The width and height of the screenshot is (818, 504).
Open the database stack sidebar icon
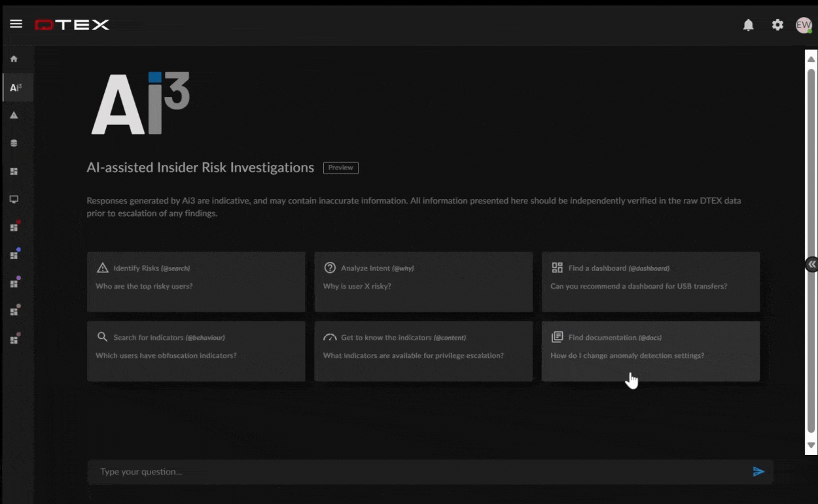click(14, 143)
